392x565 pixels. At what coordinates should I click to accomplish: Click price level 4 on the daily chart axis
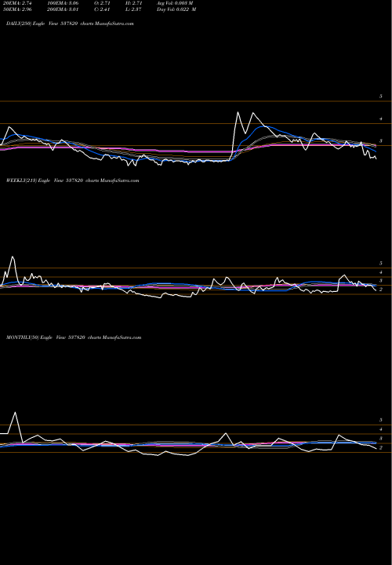(380, 119)
